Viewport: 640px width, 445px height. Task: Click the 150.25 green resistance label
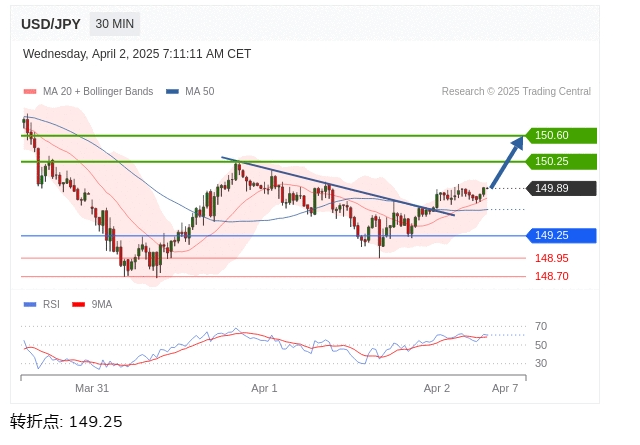(561, 162)
